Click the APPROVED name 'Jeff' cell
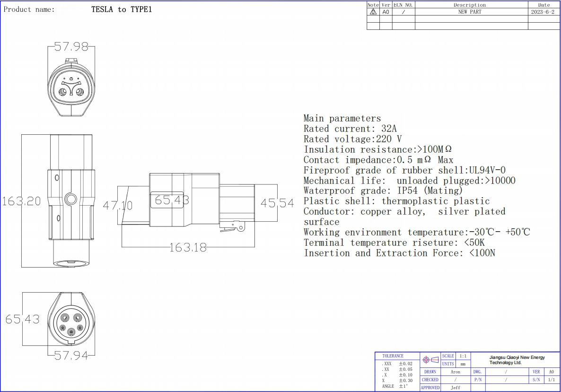 click(x=455, y=388)
